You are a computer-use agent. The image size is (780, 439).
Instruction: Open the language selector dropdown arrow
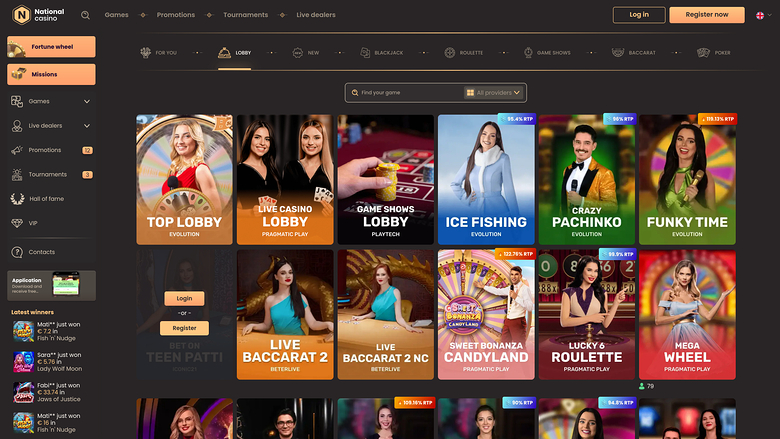[x=770, y=15]
